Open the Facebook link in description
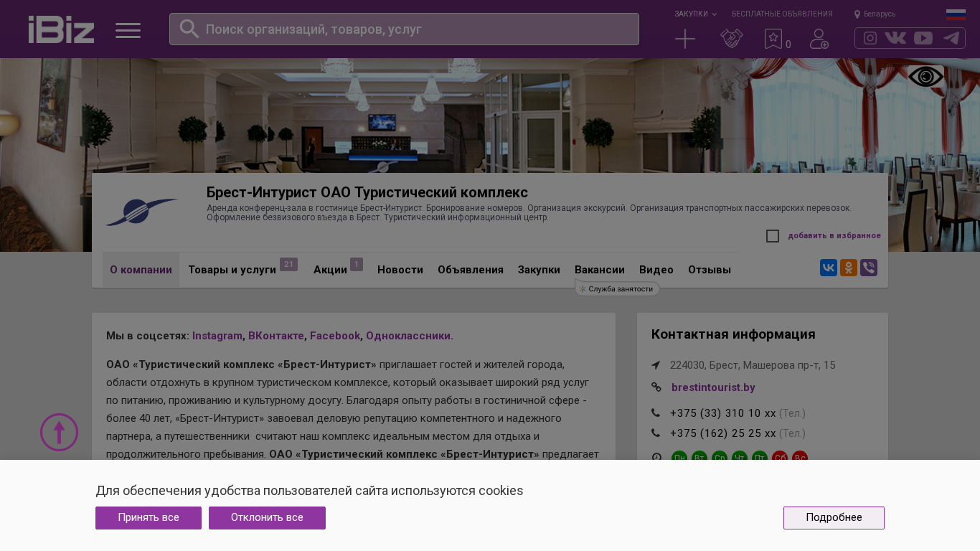Viewport: 980px width, 551px height. click(x=335, y=335)
